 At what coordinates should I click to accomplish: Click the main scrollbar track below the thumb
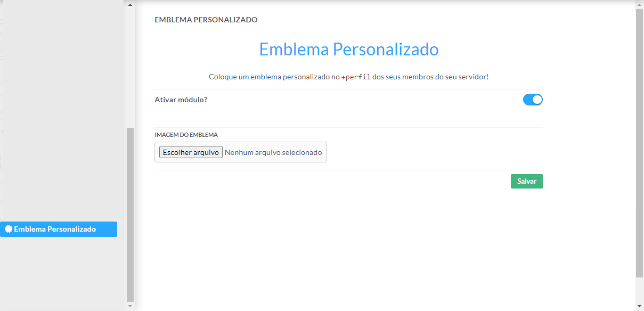639,290
